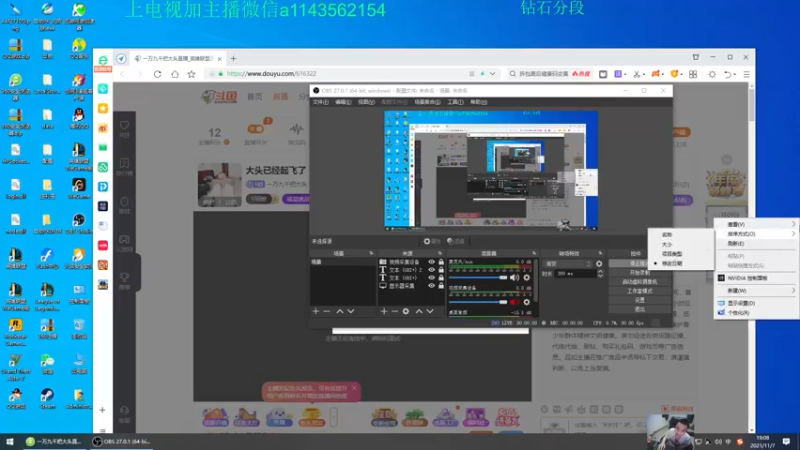
Task: Click the Weibo icon in browser sidebar
Action: tap(103, 128)
